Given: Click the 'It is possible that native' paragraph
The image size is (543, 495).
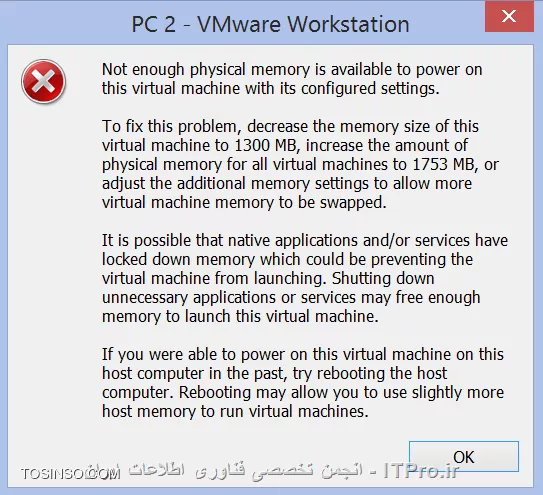Looking at the screenshot, I should (305, 279).
